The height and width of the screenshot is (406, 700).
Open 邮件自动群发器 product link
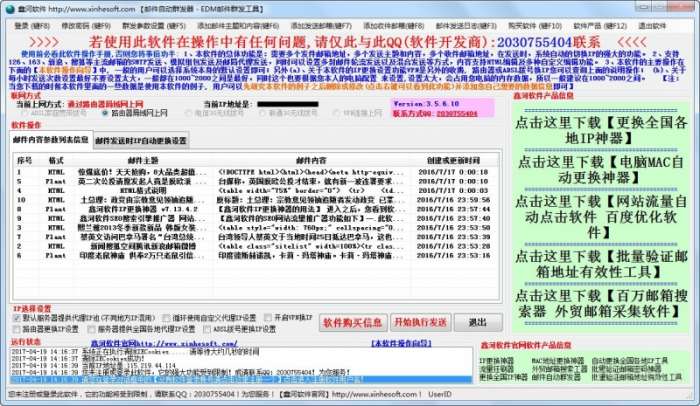click(x=556, y=377)
